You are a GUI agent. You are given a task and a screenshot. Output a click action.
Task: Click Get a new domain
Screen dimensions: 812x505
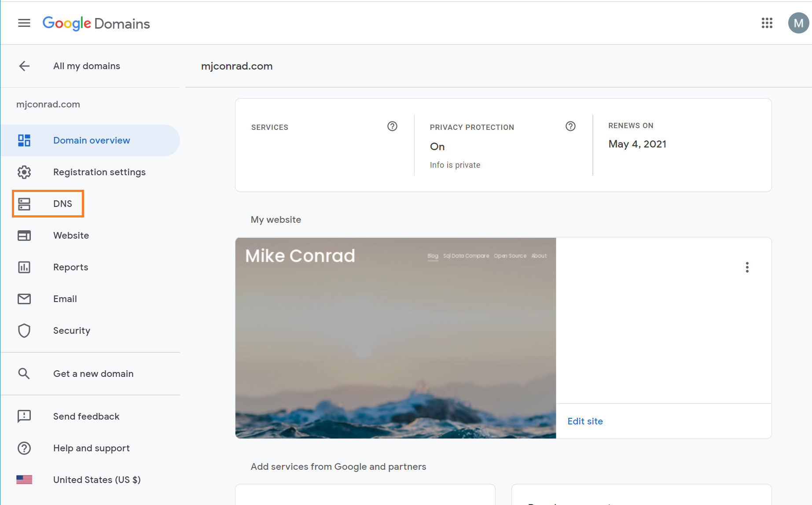click(93, 374)
